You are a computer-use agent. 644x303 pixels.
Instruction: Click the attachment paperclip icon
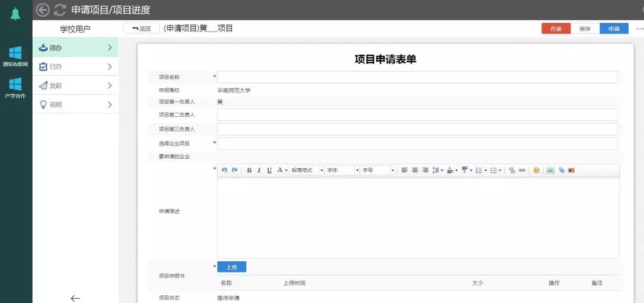pyautogui.click(x=561, y=170)
